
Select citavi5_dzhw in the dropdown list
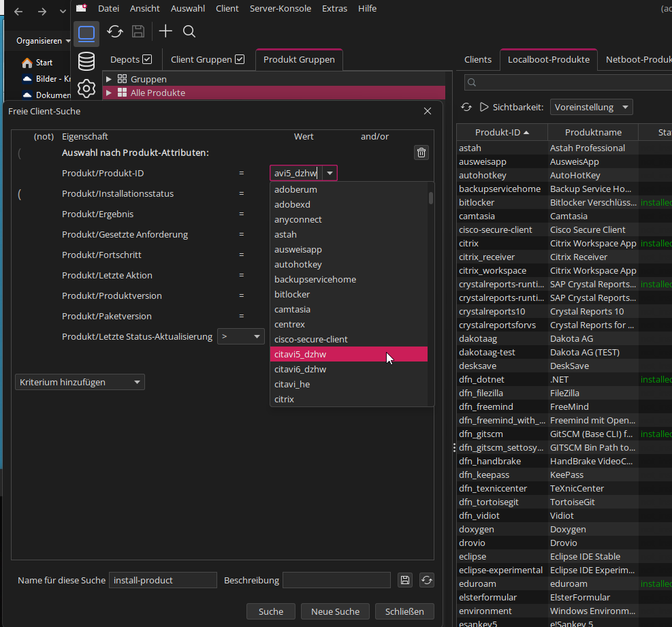point(349,354)
